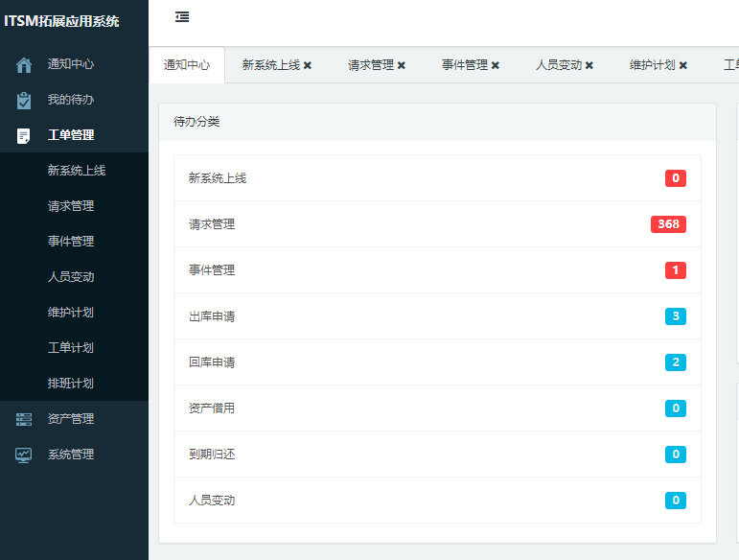Viewport: 739px width, 560px height.
Task: Click the home icon beside 通知中心
Action: 24,64
